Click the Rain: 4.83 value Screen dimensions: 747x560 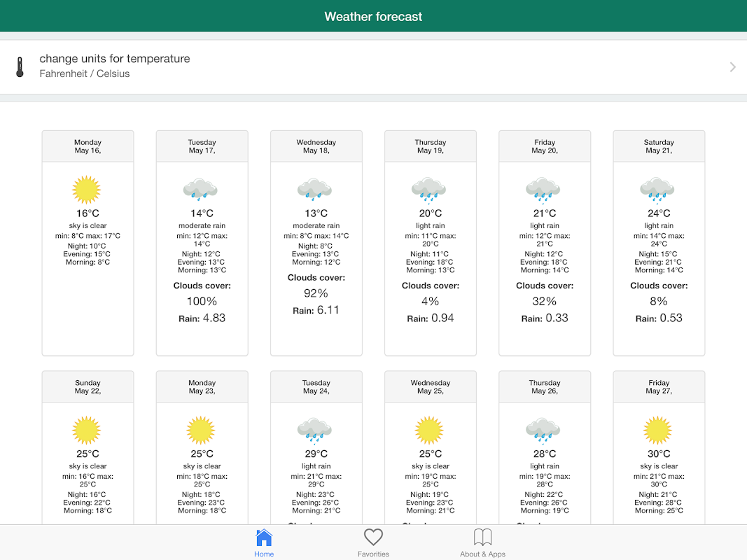202,318
